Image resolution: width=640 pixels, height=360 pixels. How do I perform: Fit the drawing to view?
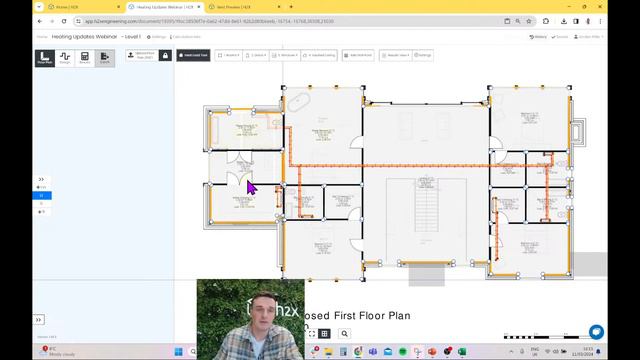pos(312,334)
